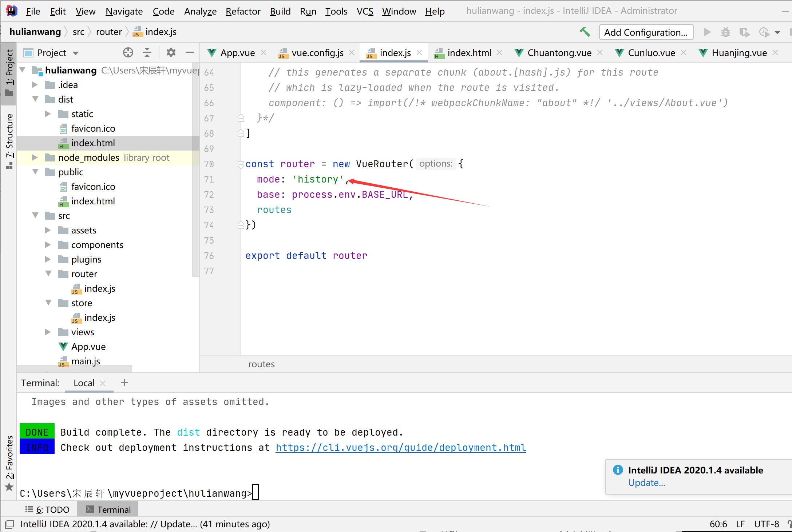Hide the Project panel with minus icon
The width and height of the screenshot is (792, 532).
pyautogui.click(x=190, y=53)
